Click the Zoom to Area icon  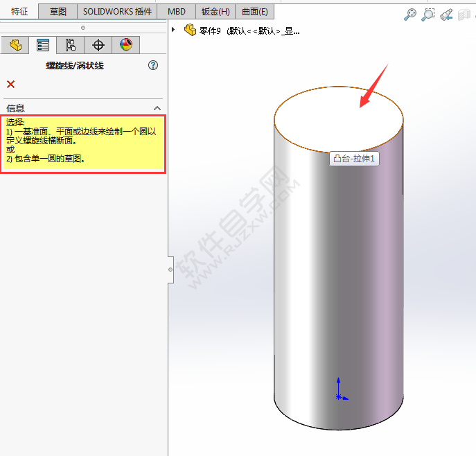point(428,15)
